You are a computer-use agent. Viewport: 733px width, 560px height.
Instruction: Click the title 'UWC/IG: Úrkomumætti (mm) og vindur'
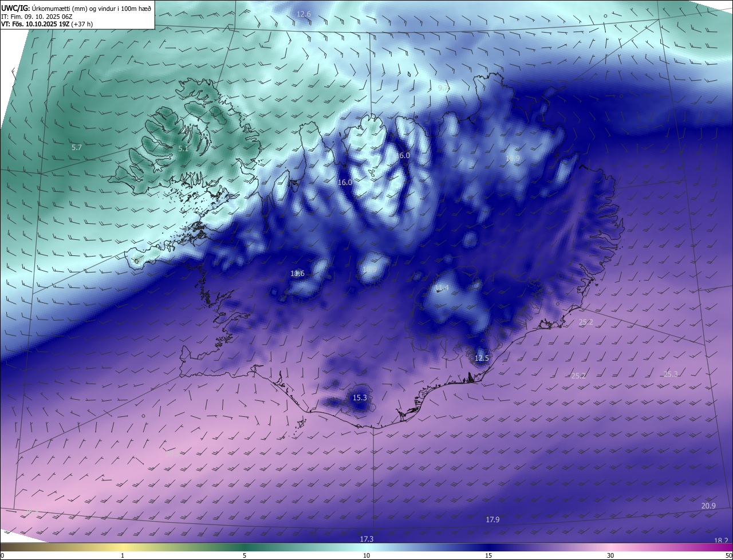click(76, 8)
